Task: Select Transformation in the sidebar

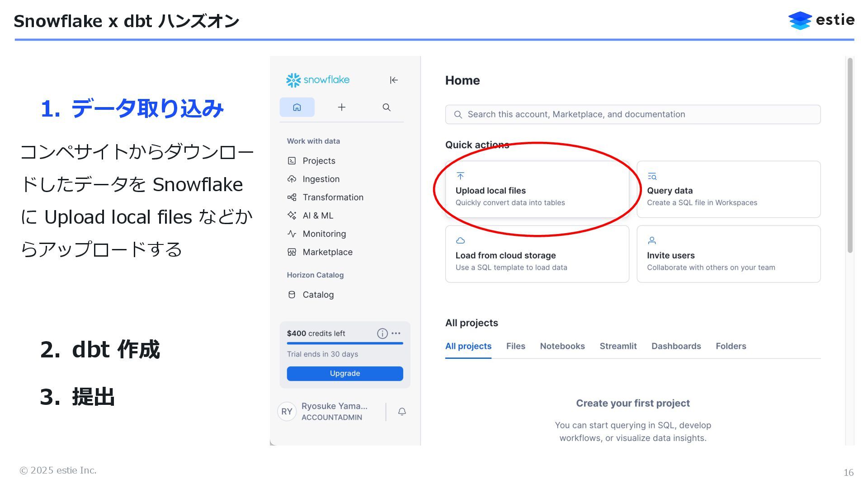Action: (x=333, y=197)
